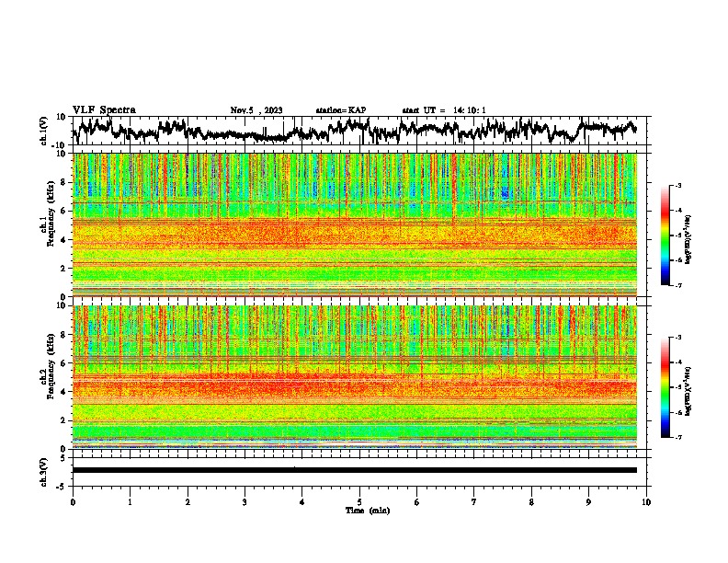Click the 'station=KAP' label
728x563 pixels.
[341, 110]
